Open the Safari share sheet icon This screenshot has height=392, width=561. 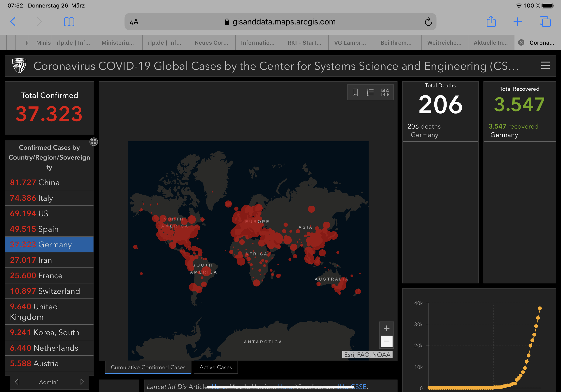pos(491,21)
